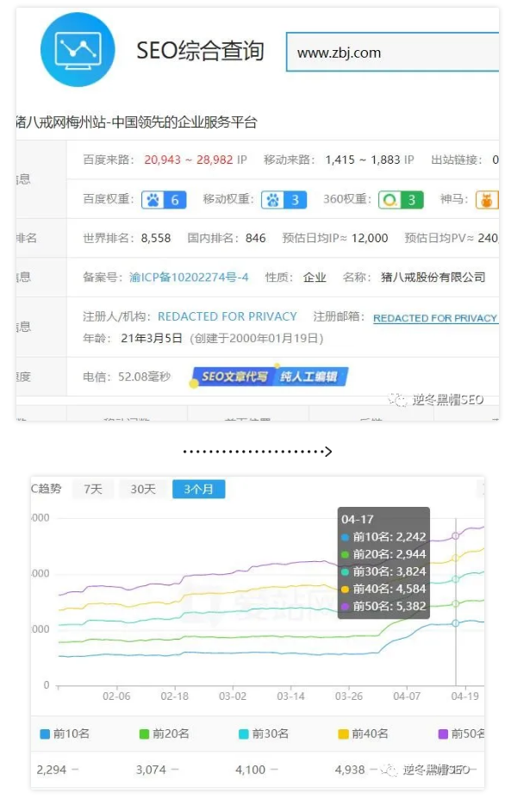Switch to the 7天 trend tab
The width and height of the screenshot is (511, 812).
93,489
